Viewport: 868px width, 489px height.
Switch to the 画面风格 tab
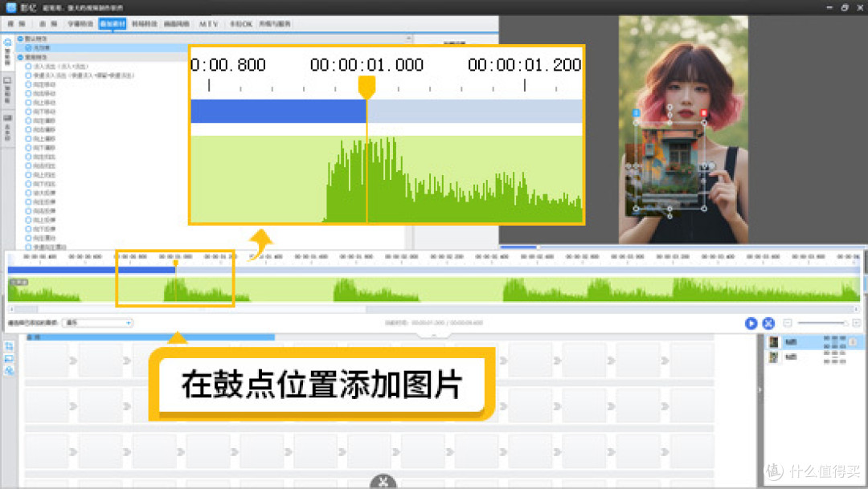point(177,24)
